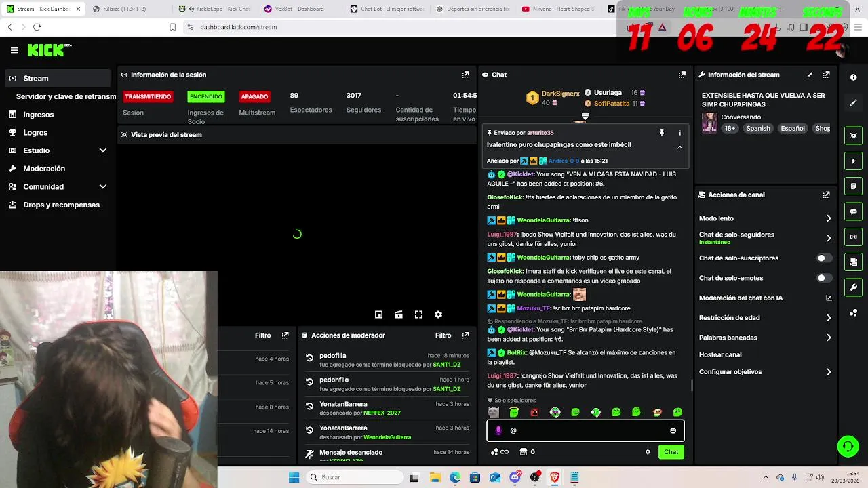Click the theater mode icon below the preview
This screenshot has width=868, height=488.
click(399, 314)
